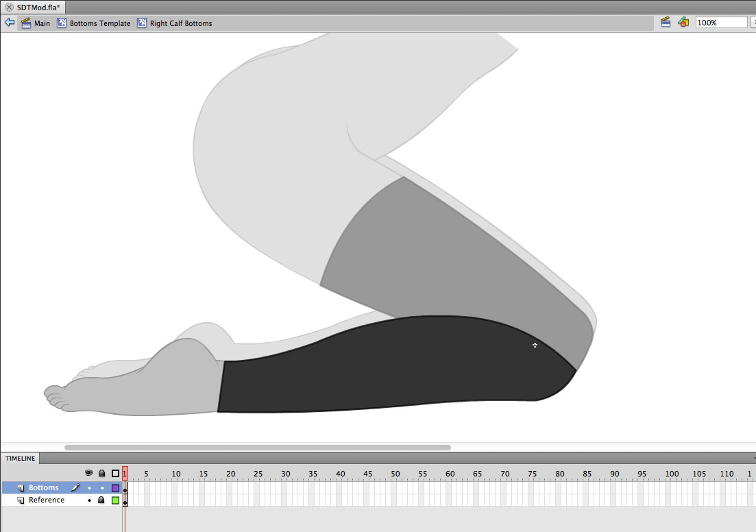Screen dimensions: 756x532
Task: Click green outline color swatch of Reference
Action: [x=115, y=500]
